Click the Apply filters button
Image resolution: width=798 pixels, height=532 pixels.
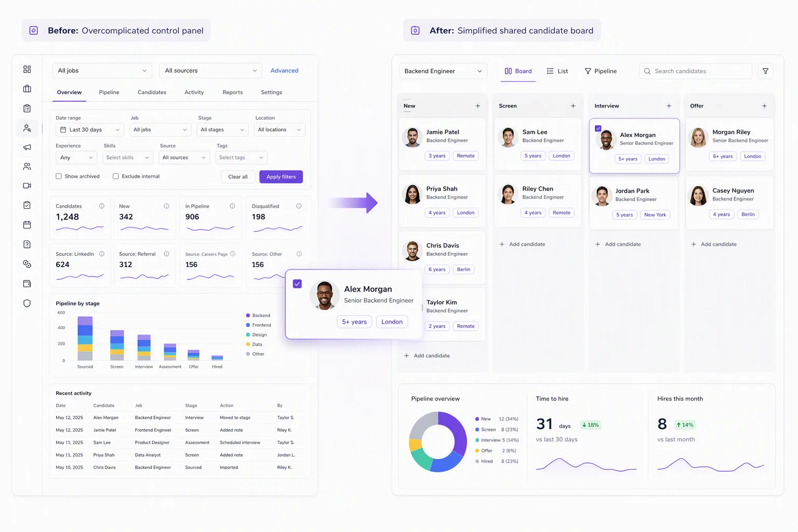coord(281,177)
